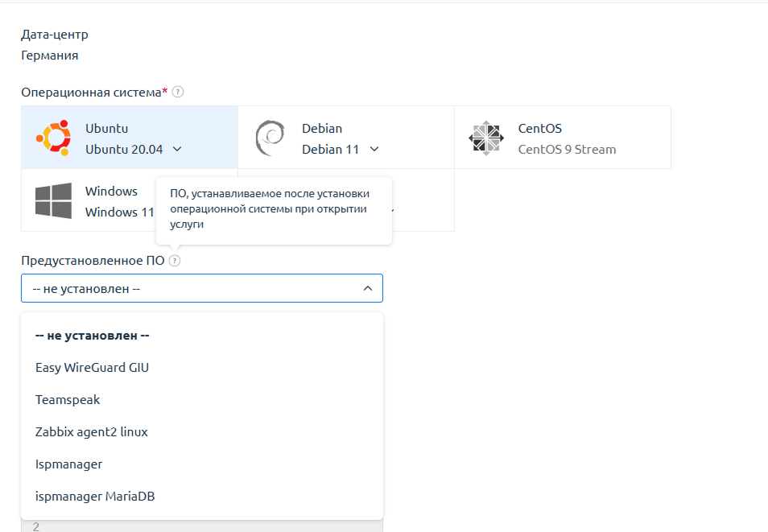Select the Ubuntu operating system card
This screenshot has width=768, height=532.
pyautogui.click(x=130, y=137)
